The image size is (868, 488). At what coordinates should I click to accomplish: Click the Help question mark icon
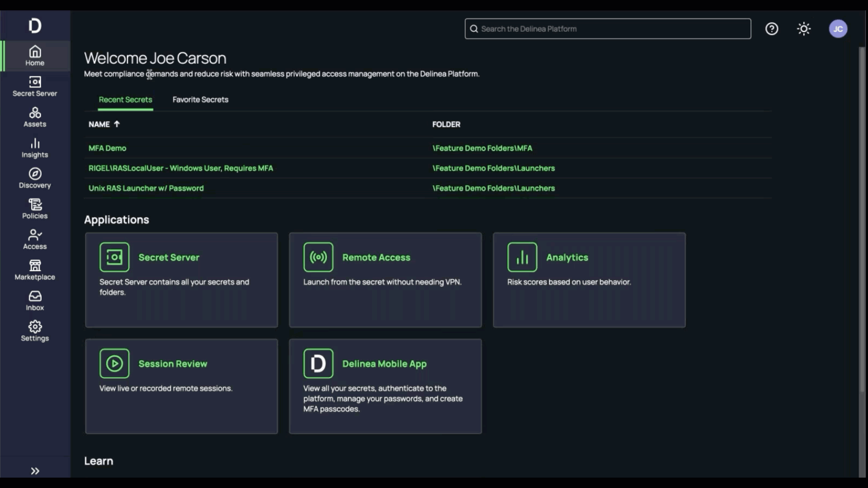pyautogui.click(x=771, y=28)
